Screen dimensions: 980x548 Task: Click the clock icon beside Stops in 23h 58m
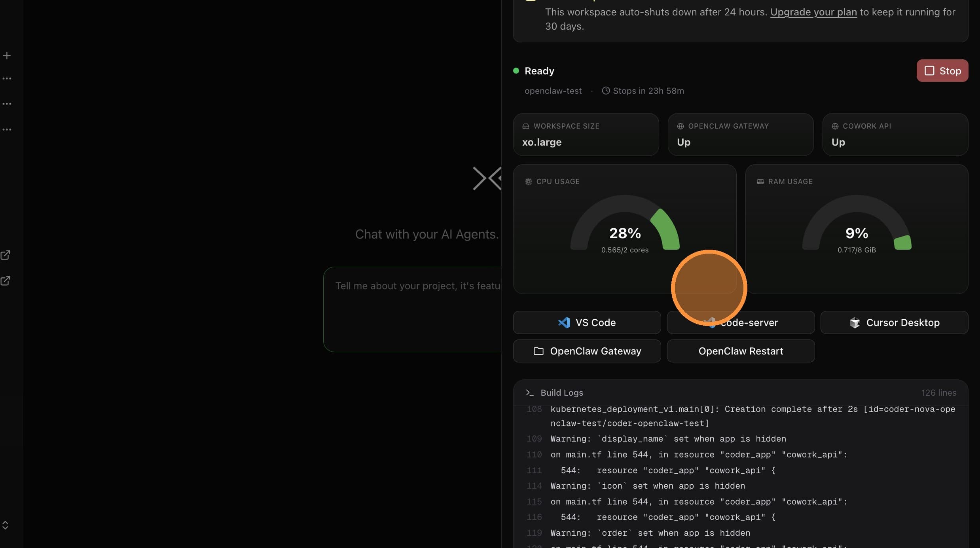pyautogui.click(x=606, y=91)
